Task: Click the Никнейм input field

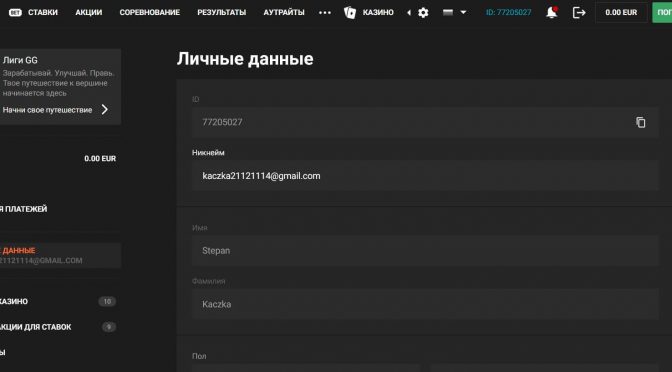Action: (425, 176)
